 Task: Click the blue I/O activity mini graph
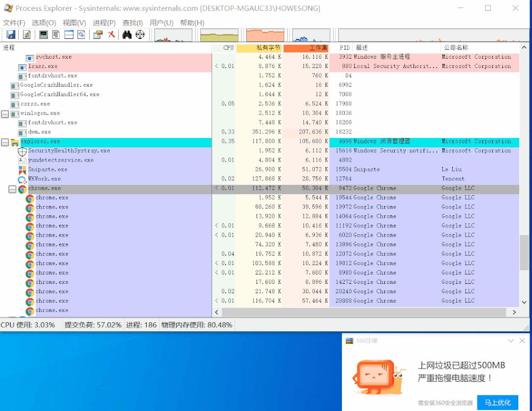click(310, 34)
